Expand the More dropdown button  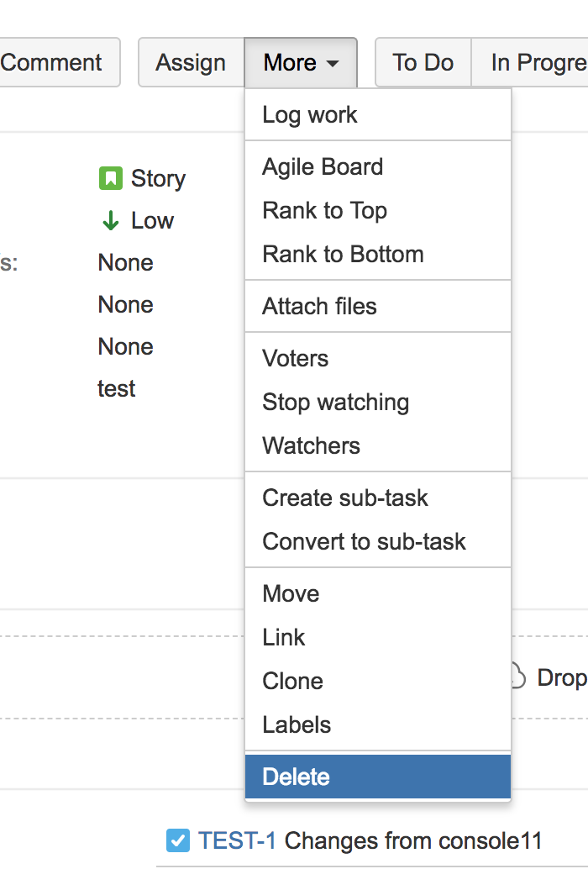301,62
